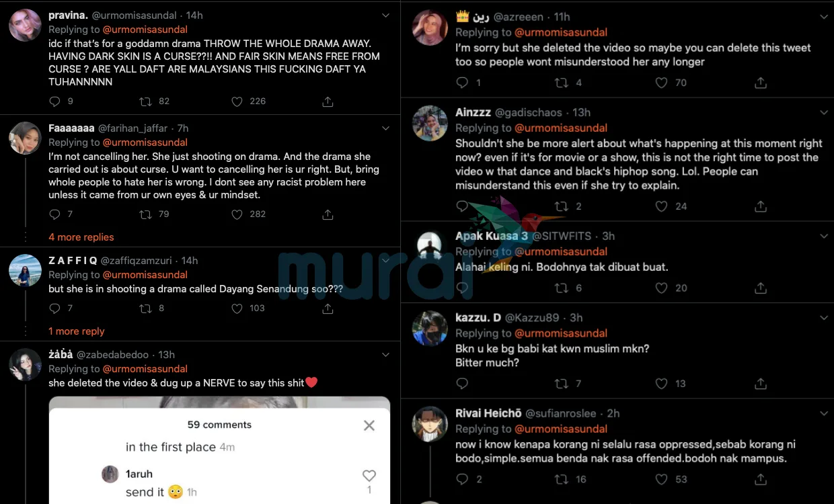Reply to Faaaaaaa's tweet with 7 replies
This screenshot has width=834, height=504.
tap(55, 214)
